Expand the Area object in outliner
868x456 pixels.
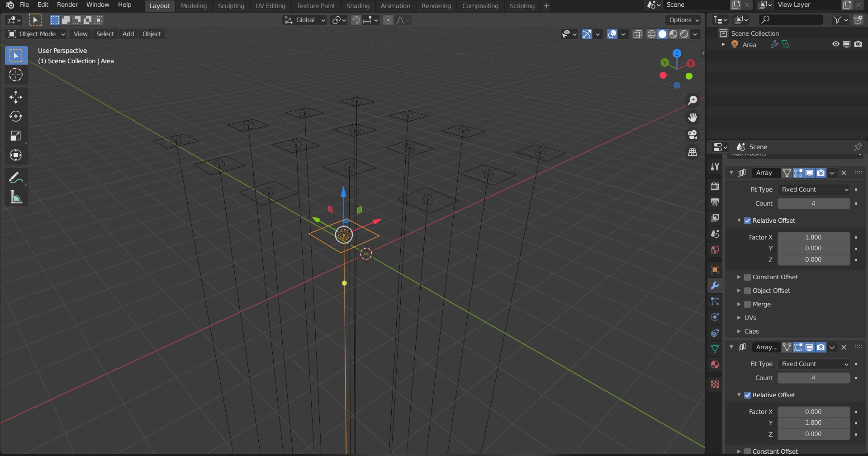(723, 44)
